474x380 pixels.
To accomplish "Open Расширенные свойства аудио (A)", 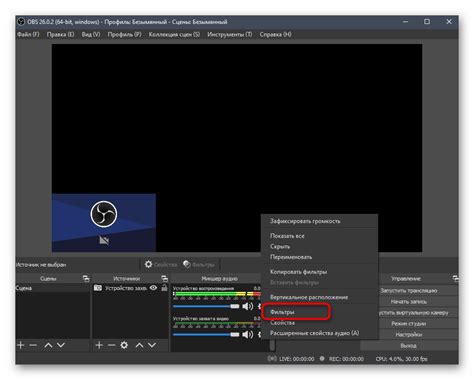I will (319, 333).
